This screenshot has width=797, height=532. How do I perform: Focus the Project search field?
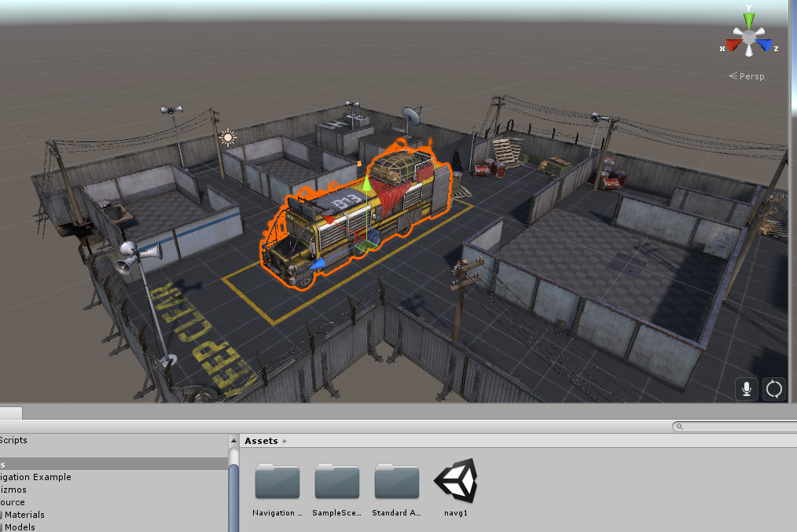pyautogui.click(x=735, y=427)
